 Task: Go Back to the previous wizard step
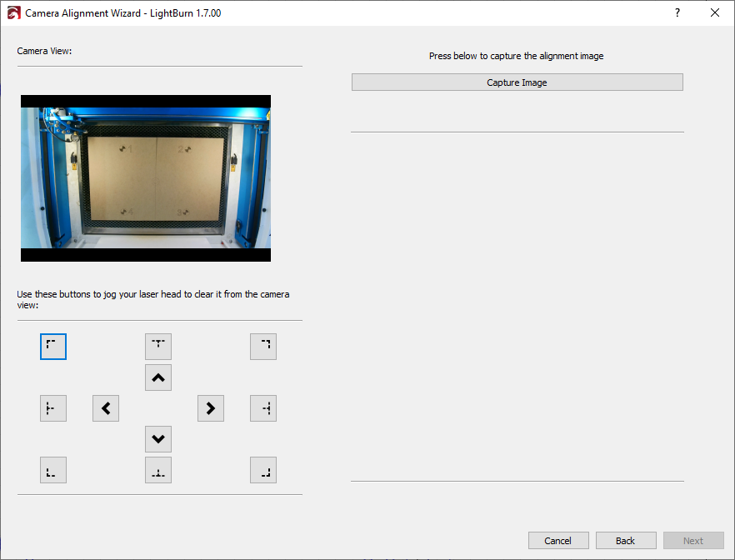point(626,541)
